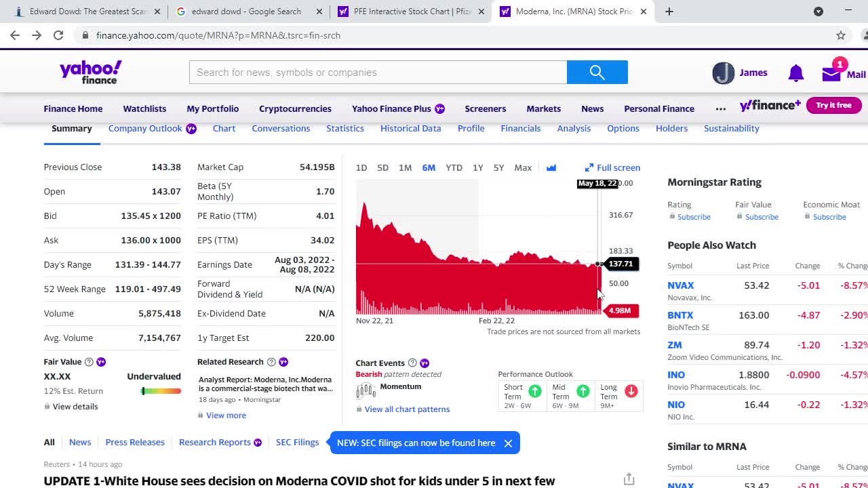
Task: Open View details under Fair Value
Action: 75,407
